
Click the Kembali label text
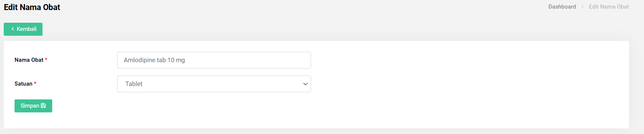pos(26,29)
